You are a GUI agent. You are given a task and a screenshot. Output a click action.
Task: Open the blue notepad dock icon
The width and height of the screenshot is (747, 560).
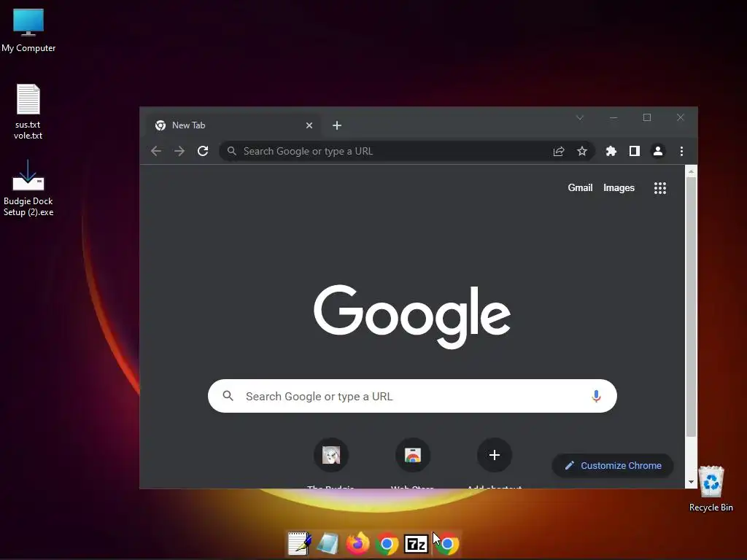pyautogui.click(x=328, y=543)
